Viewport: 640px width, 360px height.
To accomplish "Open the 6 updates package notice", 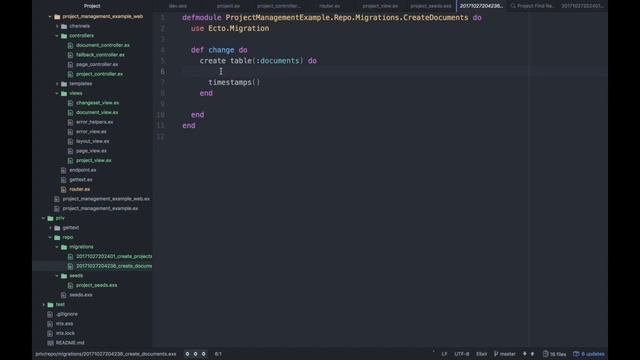I will (x=589, y=354).
